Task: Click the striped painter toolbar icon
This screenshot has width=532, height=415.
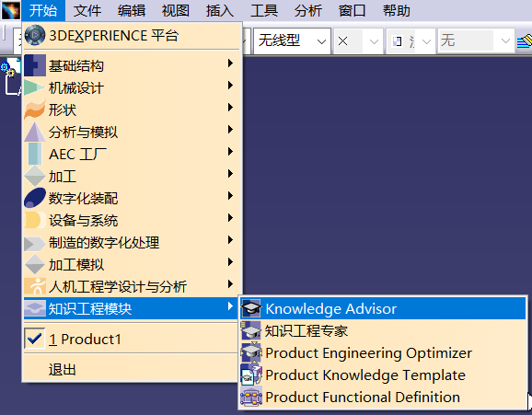Action: click(525, 42)
